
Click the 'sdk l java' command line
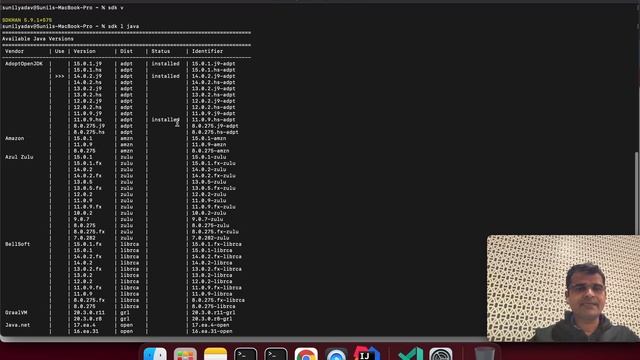click(71, 26)
